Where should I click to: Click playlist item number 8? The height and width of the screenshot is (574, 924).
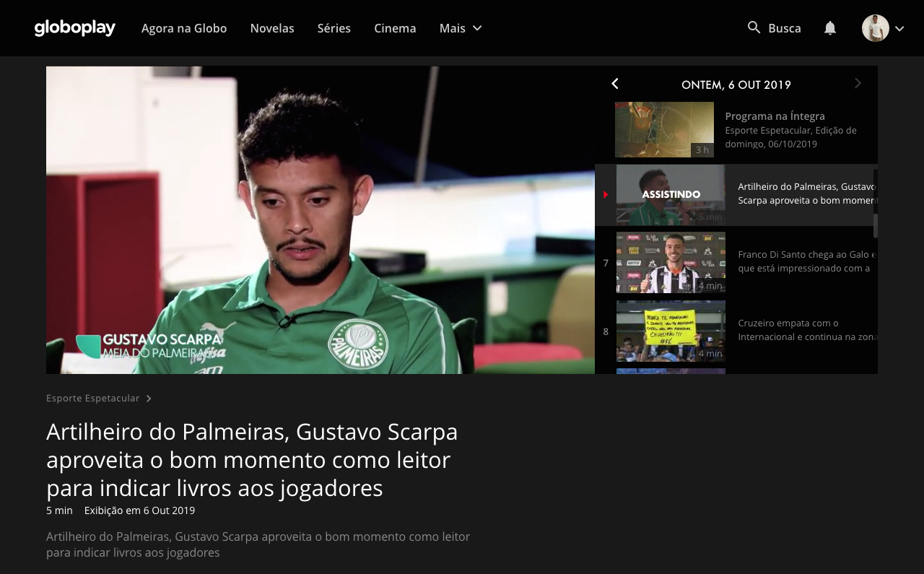click(606, 331)
